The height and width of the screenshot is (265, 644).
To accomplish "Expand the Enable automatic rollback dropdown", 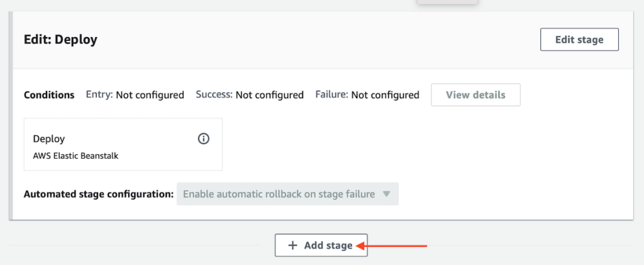I will (287, 194).
